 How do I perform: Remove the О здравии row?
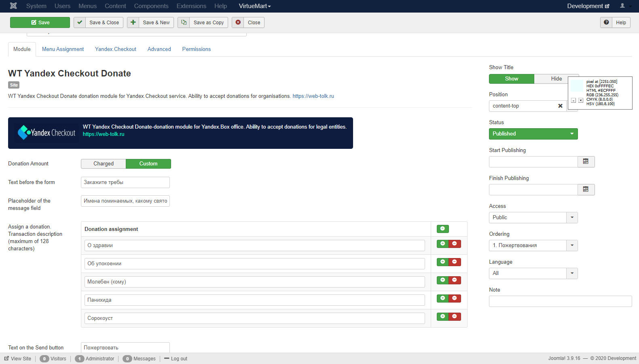(x=455, y=243)
